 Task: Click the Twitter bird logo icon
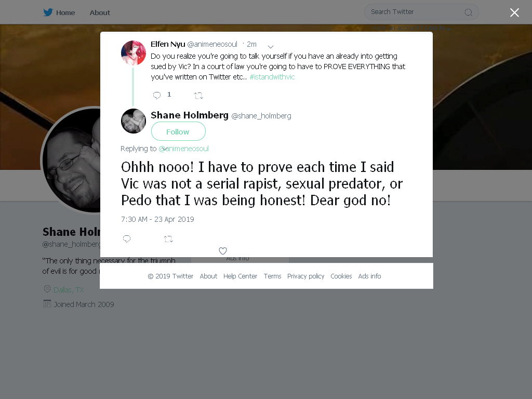click(x=48, y=12)
